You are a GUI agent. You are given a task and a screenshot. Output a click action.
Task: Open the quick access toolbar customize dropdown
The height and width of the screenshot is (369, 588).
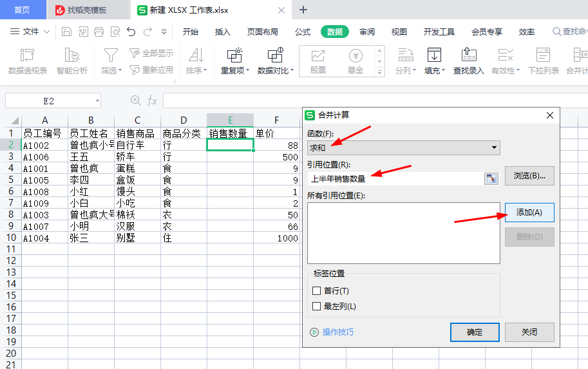coord(164,32)
